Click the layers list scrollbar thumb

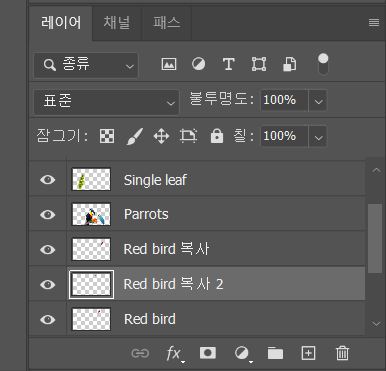click(375, 239)
